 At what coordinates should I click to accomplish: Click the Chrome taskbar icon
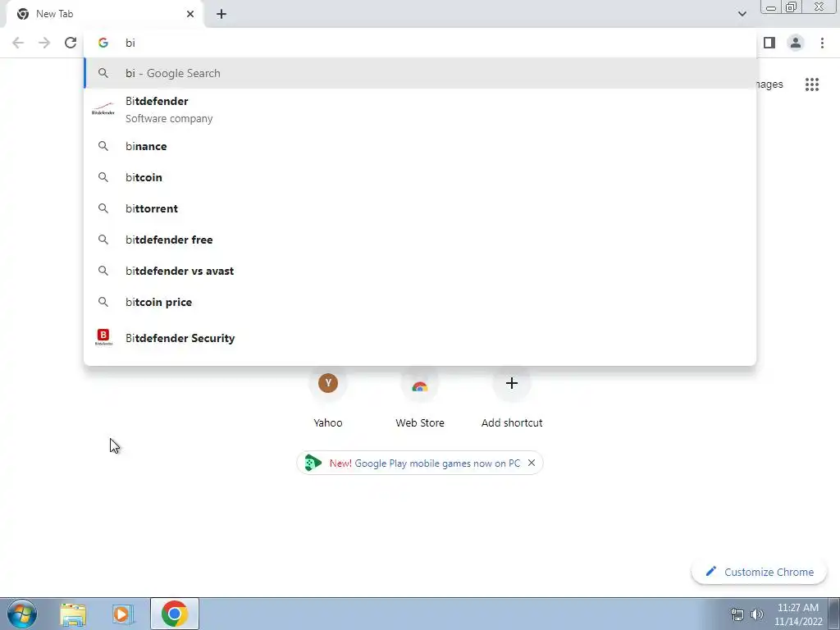pyautogui.click(x=174, y=614)
